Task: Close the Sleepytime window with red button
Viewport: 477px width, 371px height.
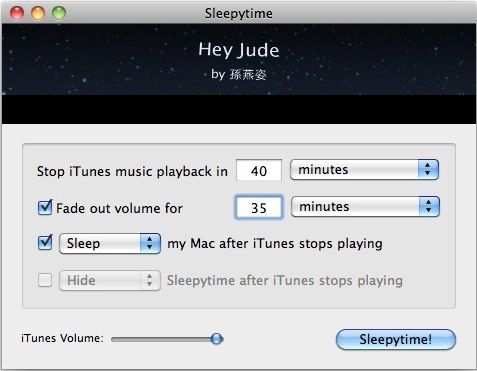Action: pos(17,13)
